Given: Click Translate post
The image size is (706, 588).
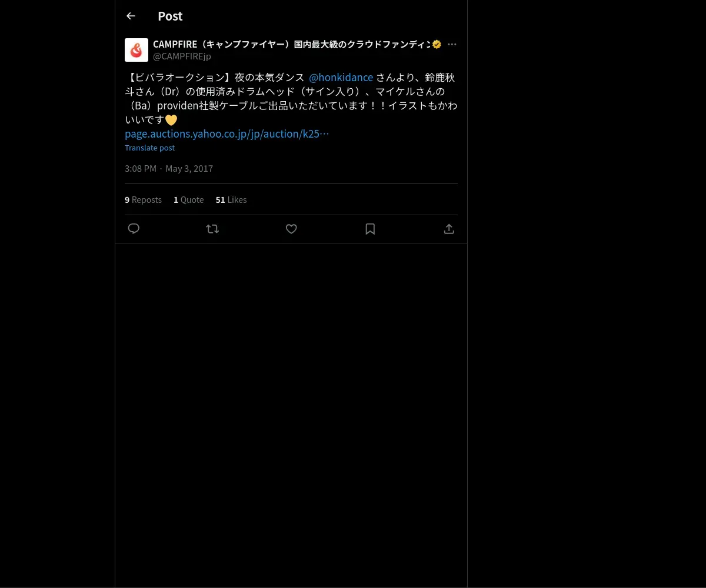Looking at the screenshot, I should click(149, 148).
